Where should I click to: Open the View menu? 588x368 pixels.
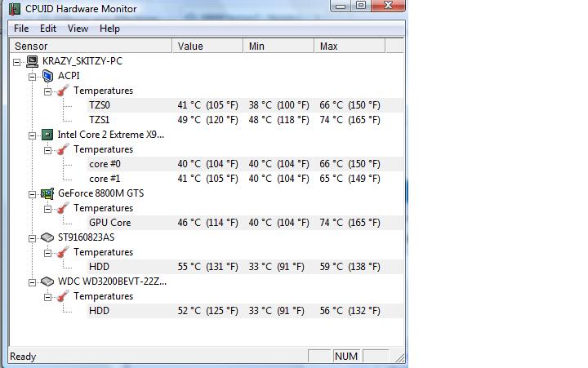pos(78,29)
